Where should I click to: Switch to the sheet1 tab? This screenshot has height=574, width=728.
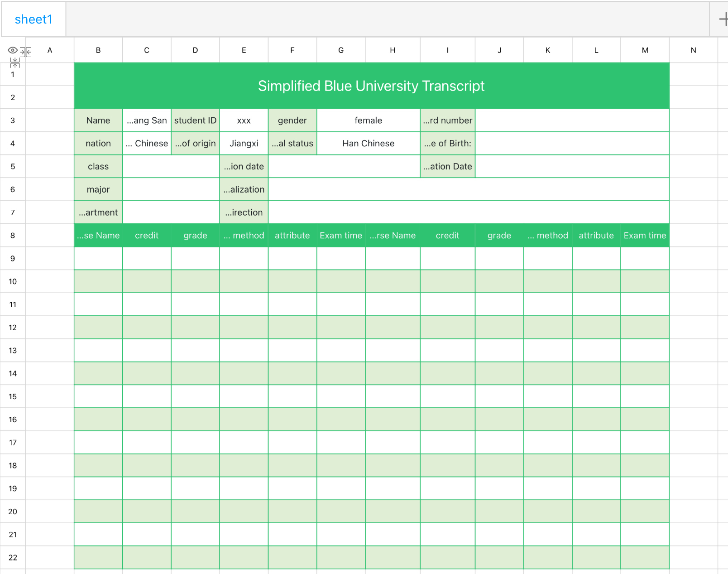(34, 19)
